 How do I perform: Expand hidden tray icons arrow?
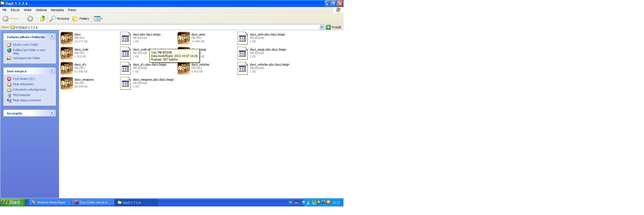coord(304,202)
